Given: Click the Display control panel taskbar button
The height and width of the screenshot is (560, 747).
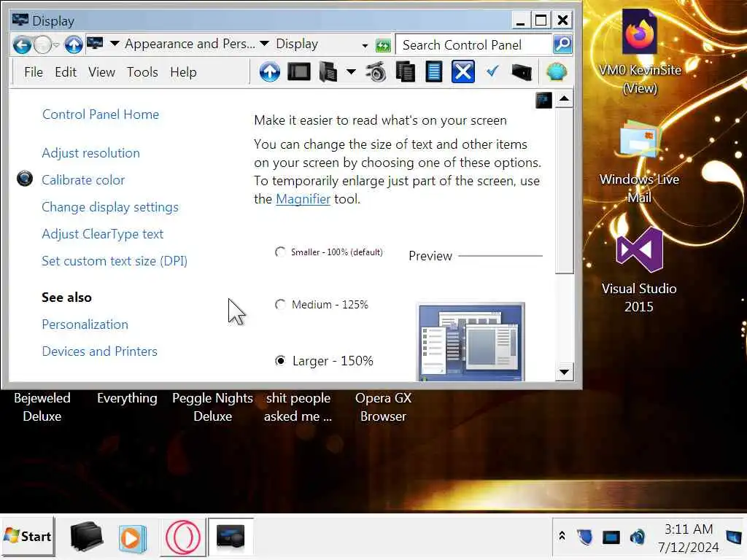Looking at the screenshot, I should tap(231, 537).
